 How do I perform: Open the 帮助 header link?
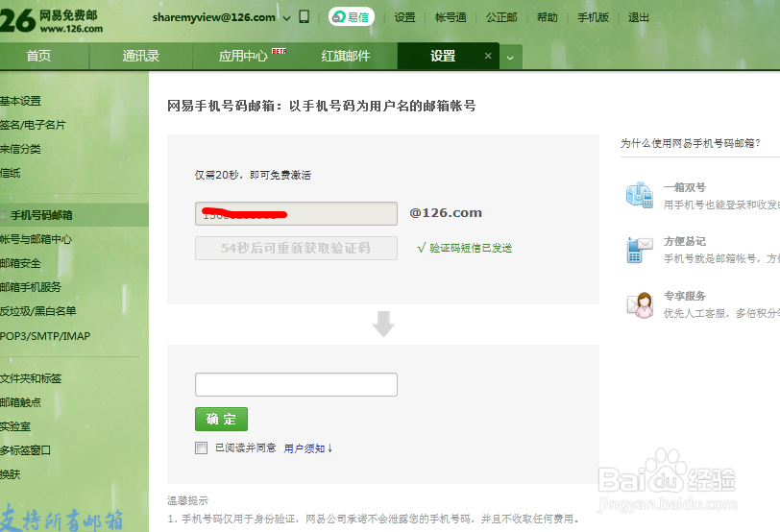(547, 17)
